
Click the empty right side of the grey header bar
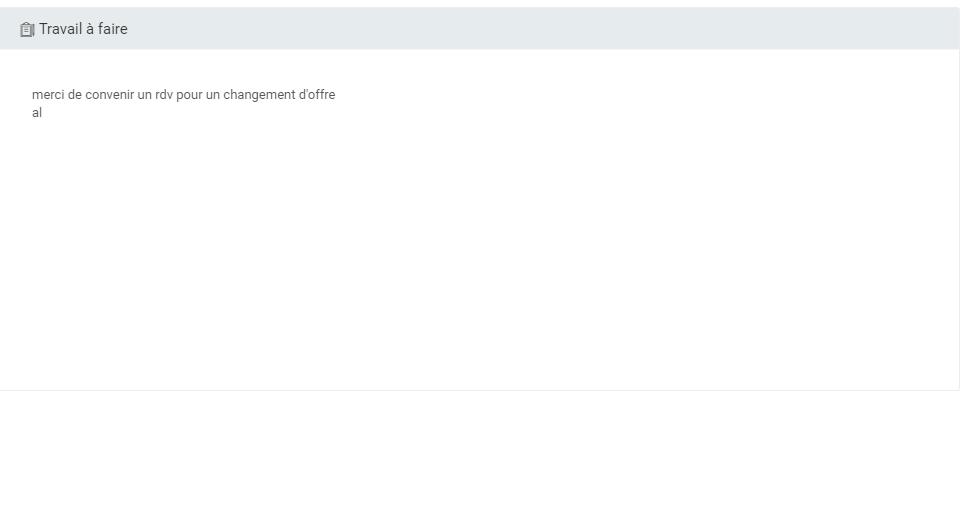point(600,29)
